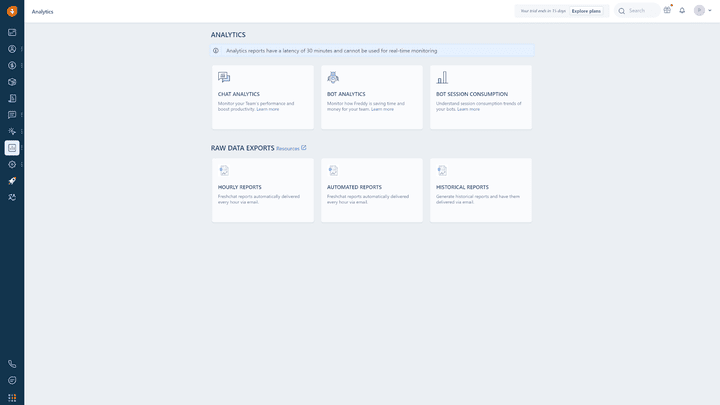The image size is (720, 405).
Task: Click Learn more under Bot Session Consumption
Action: point(468,109)
